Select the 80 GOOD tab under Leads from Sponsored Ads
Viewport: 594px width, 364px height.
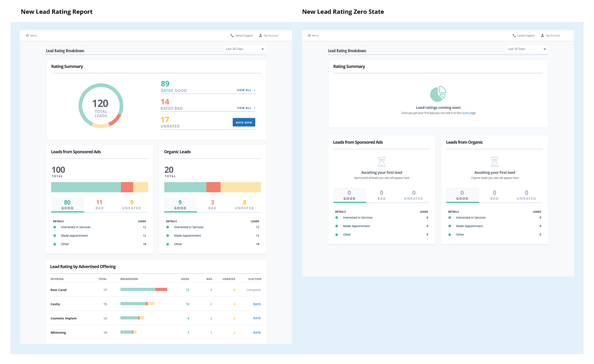pos(67,205)
